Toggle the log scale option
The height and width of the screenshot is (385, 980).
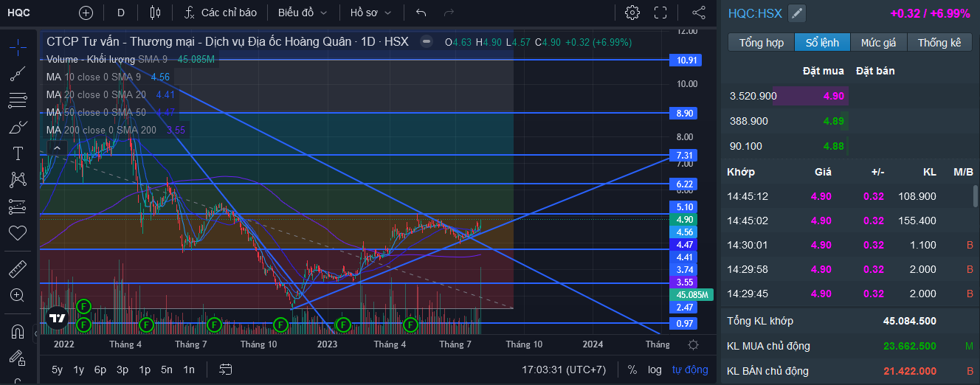coord(655,370)
